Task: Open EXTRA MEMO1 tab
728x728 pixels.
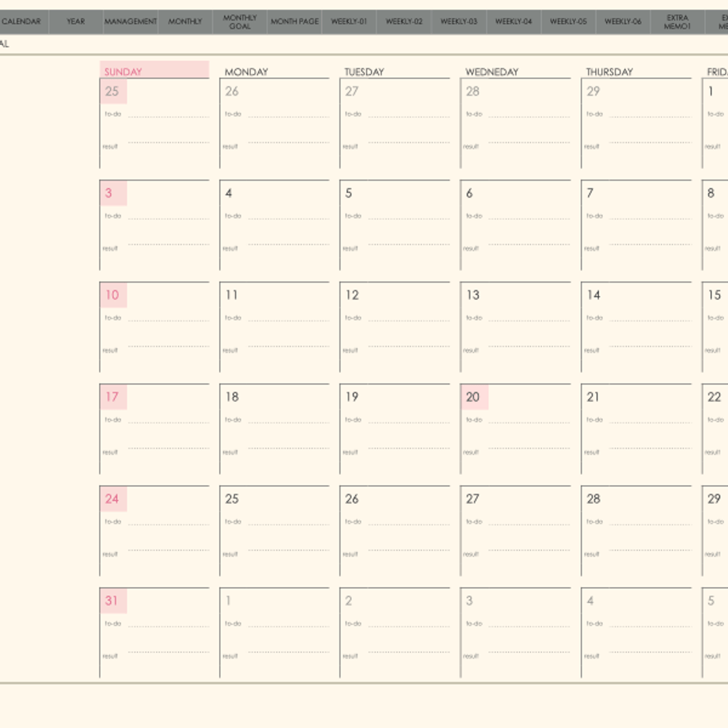Action: pyautogui.click(x=677, y=21)
